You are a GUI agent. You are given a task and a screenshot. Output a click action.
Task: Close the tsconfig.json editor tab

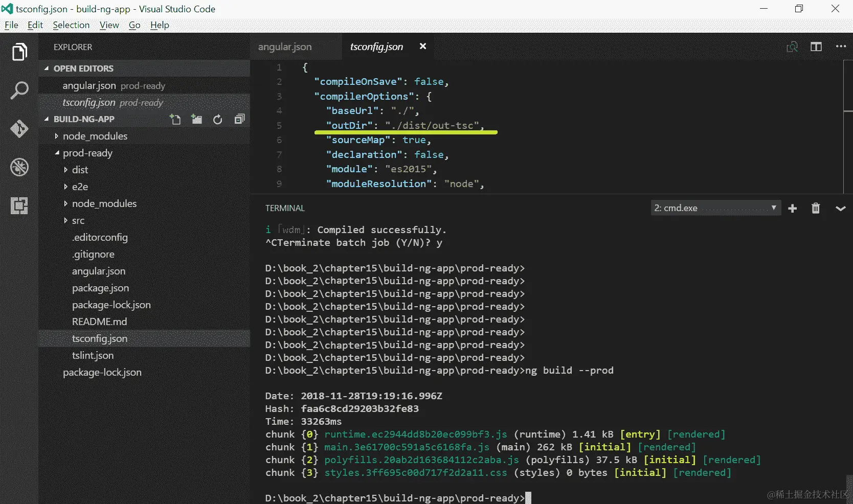click(x=423, y=47)
